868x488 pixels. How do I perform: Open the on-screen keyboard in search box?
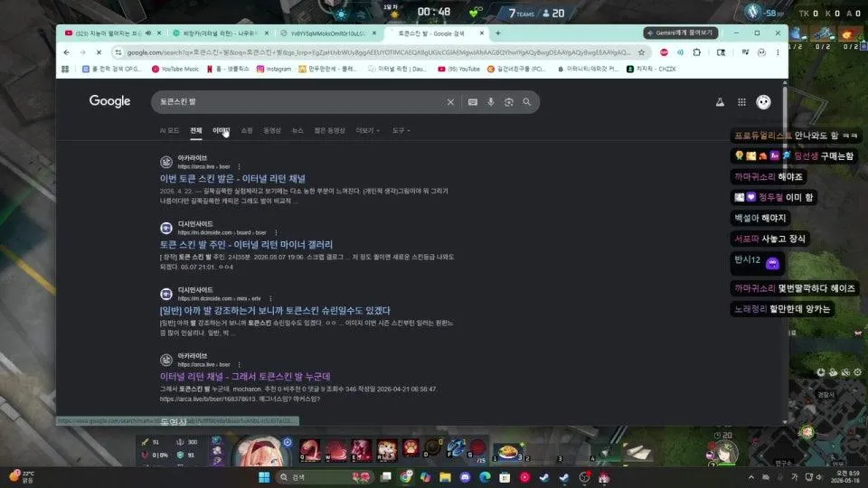(x=472, y=102)
